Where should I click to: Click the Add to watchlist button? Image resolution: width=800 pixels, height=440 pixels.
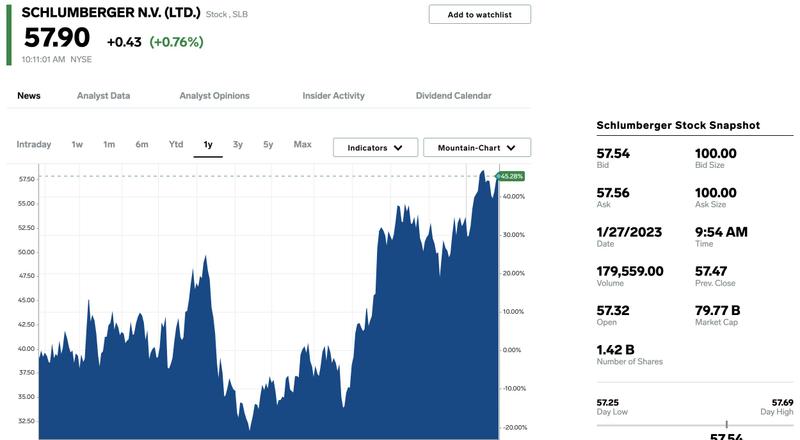tap(480, 14)
